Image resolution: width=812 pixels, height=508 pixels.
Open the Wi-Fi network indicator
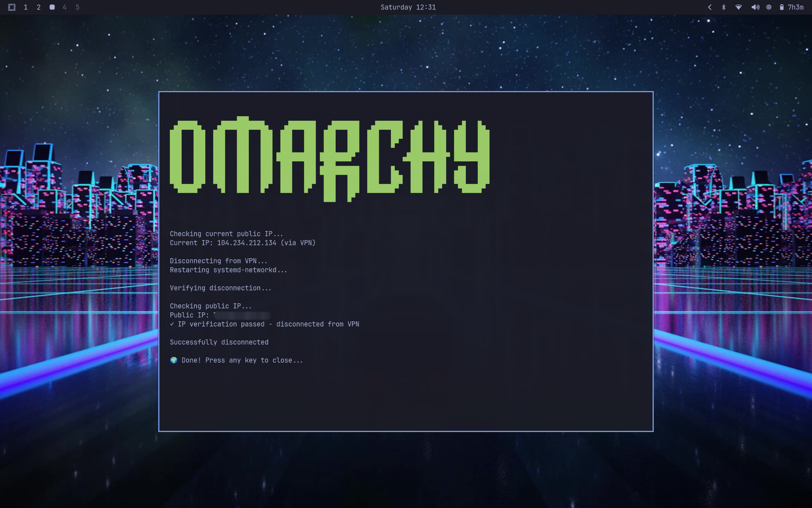click(x=738, y=7)
